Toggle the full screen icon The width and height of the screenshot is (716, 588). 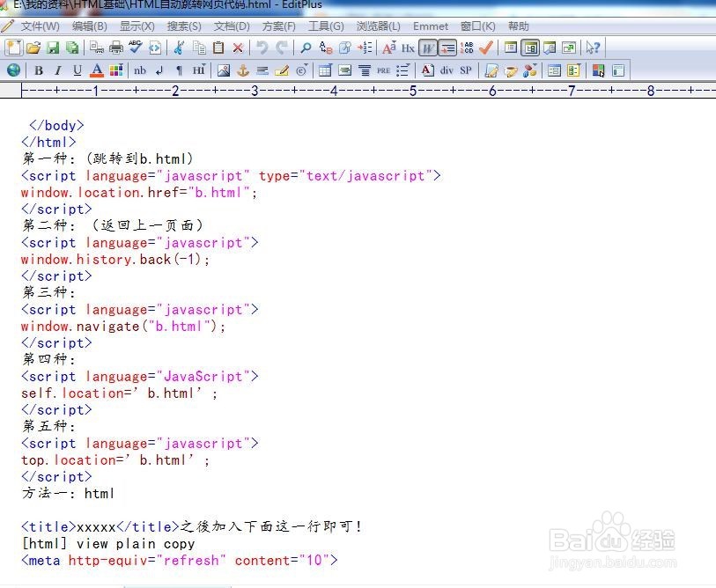click(569, 48)
